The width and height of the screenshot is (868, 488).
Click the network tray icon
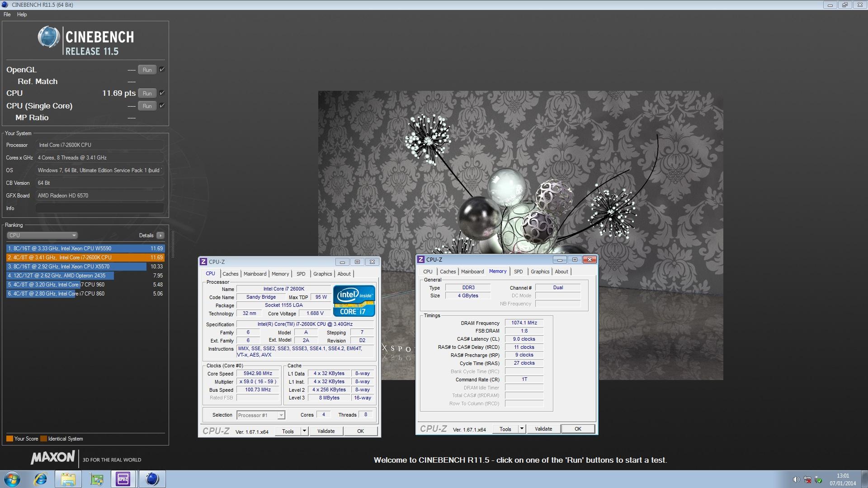pos(807,480)
